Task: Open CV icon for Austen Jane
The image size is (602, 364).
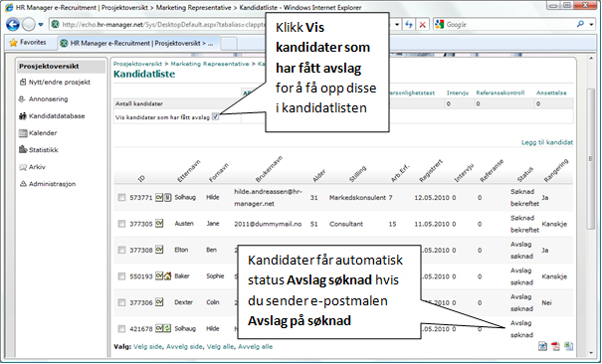Action: tap(159, 223)
